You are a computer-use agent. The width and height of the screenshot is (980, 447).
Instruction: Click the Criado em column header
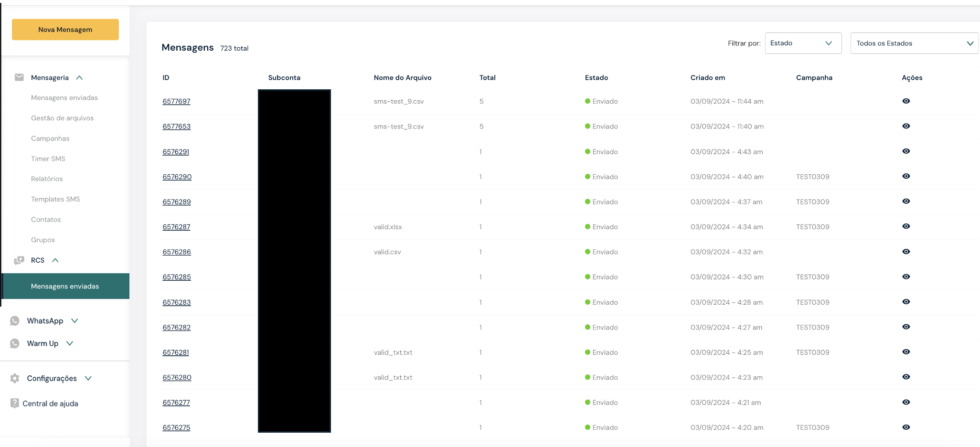point(707,78)
